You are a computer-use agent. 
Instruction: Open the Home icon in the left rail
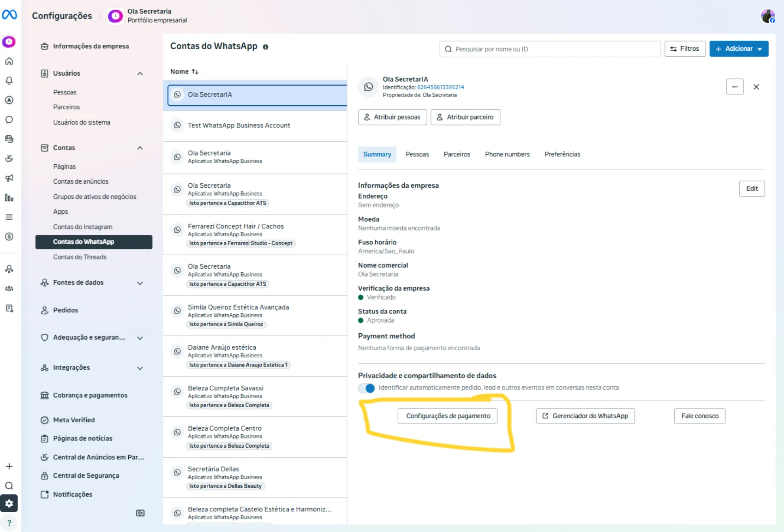[9, 61]
